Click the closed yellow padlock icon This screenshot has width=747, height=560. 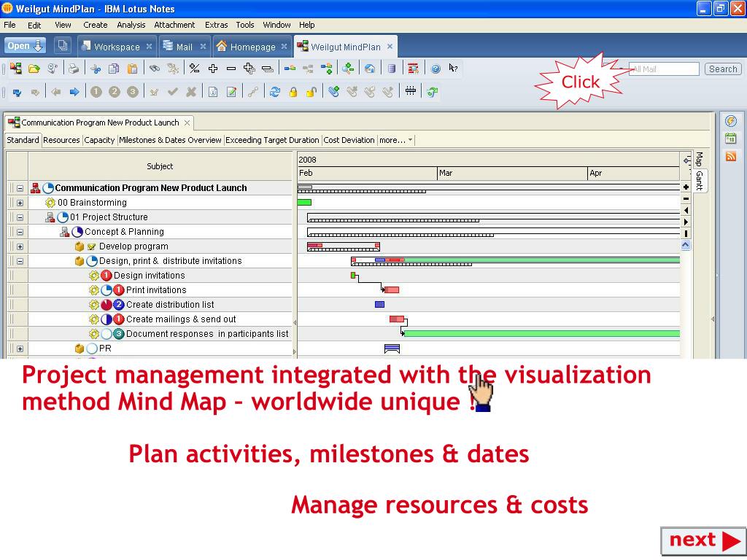293,92
